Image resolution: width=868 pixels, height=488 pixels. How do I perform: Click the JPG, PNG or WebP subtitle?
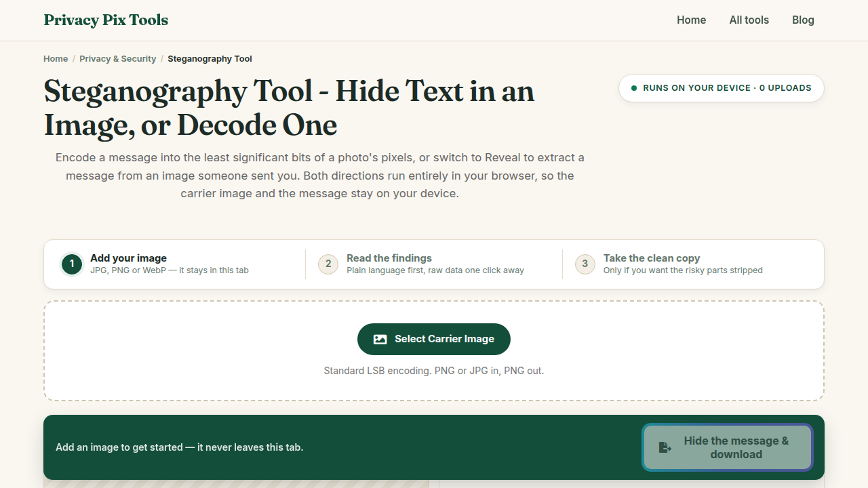(x=170, y=270)
